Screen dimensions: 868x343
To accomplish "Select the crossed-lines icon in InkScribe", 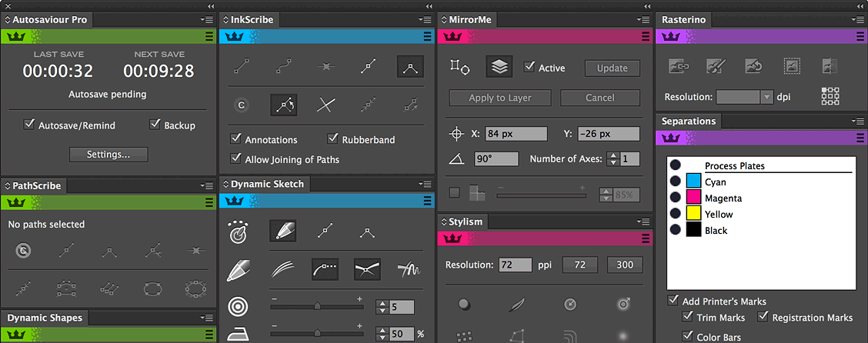I will point(326,105).
